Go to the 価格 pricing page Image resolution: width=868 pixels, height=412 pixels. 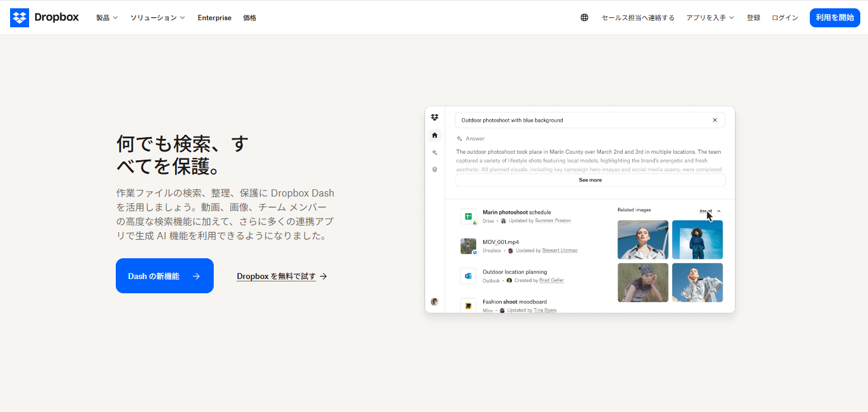coord(249,18)
